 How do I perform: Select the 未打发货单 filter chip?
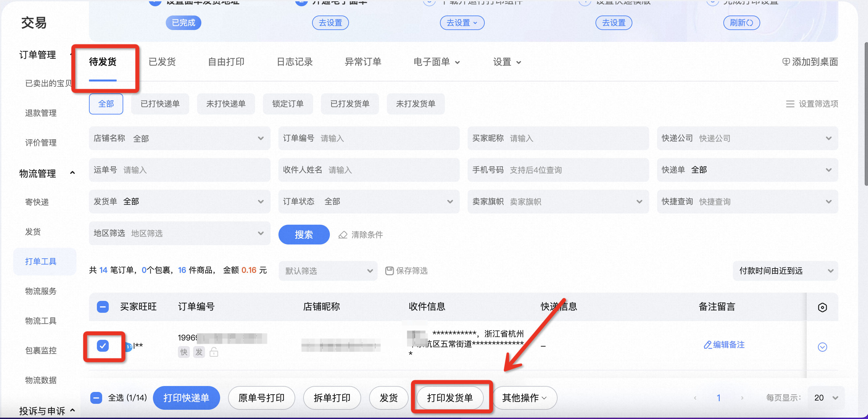tap(416, 104)
